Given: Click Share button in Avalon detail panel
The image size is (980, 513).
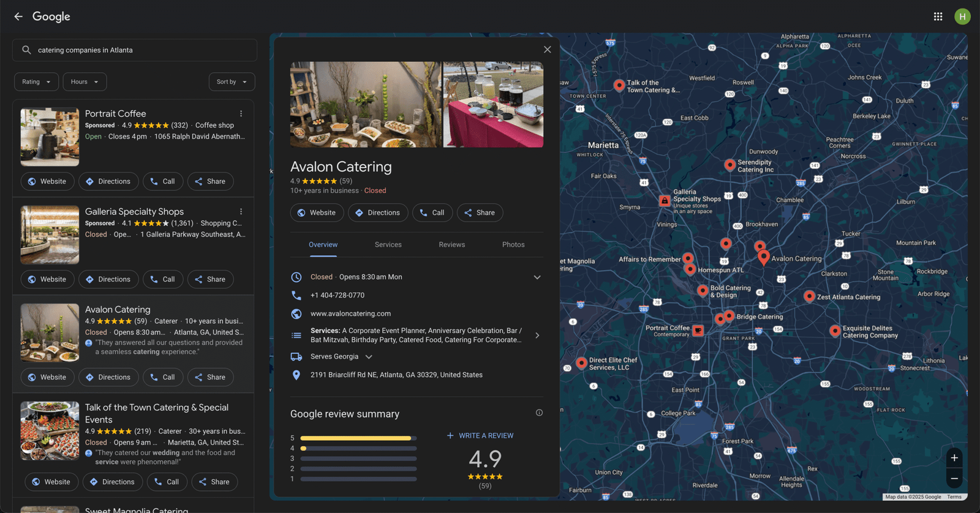Looking at the screenshot, I should click(480, 213).
